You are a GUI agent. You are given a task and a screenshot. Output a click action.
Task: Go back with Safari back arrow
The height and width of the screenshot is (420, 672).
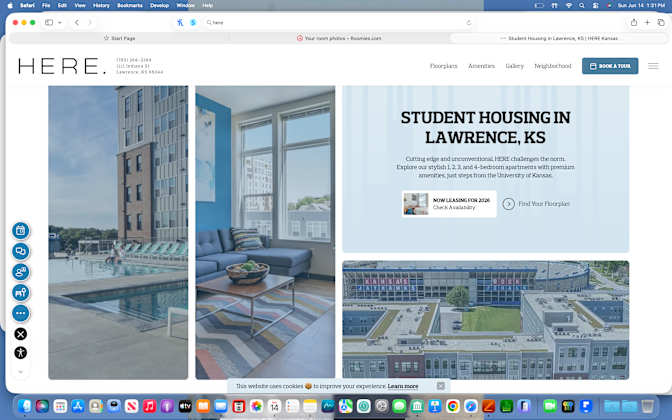[77, 22]
